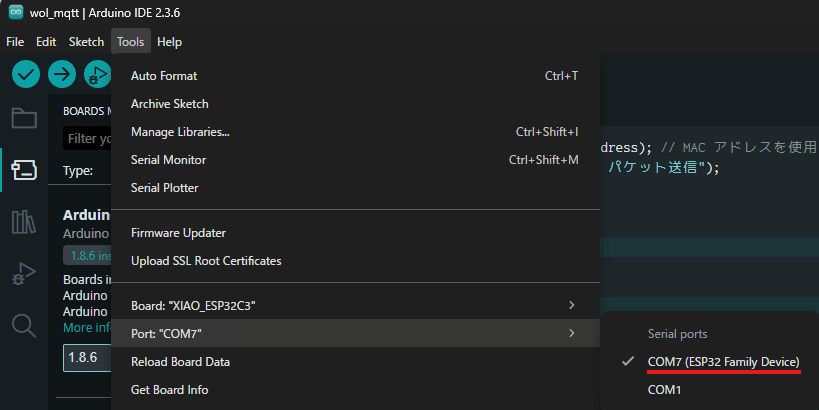Image resolution: width=819 pixels, height=410 pixels.
Task: Click the Serial ports header text
Action: click(677, 334)
